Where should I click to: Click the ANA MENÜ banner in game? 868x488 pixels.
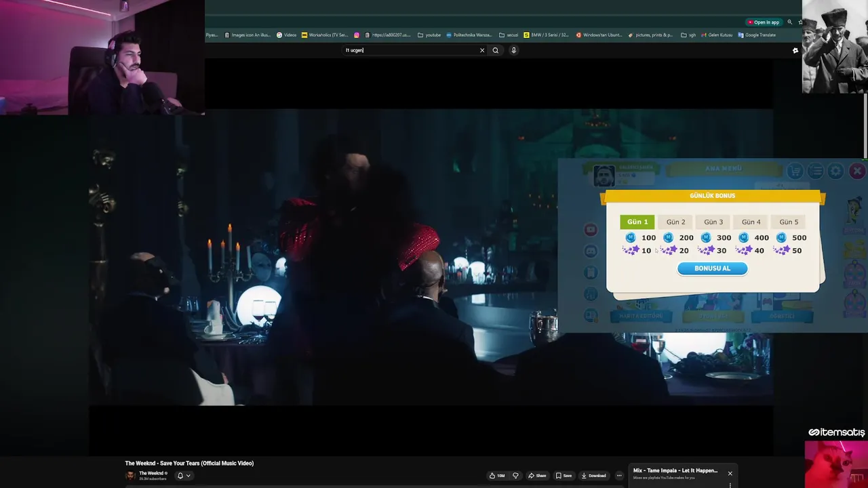point(724,169)
